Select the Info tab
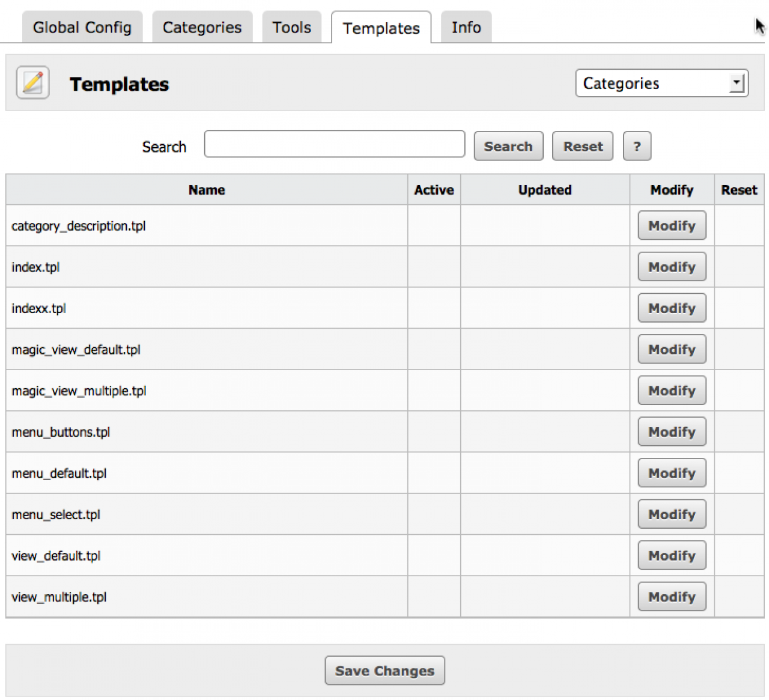769x700 pixels. pos(466,28)
